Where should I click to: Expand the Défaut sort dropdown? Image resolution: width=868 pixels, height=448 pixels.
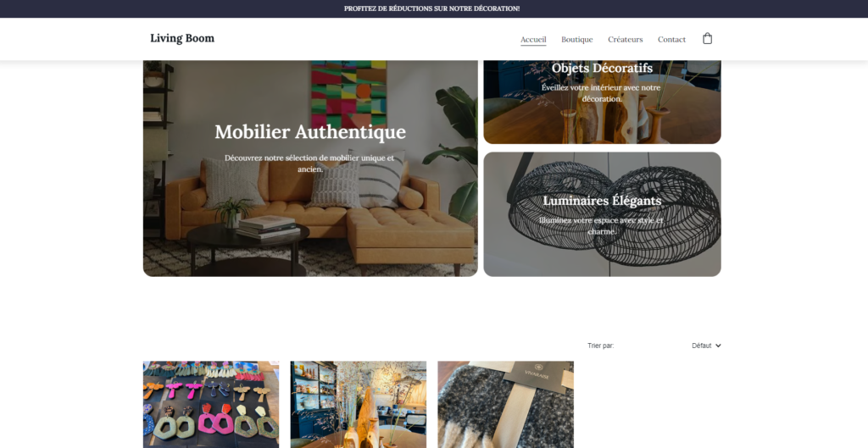pyautogui.click(x=706, y=346)
